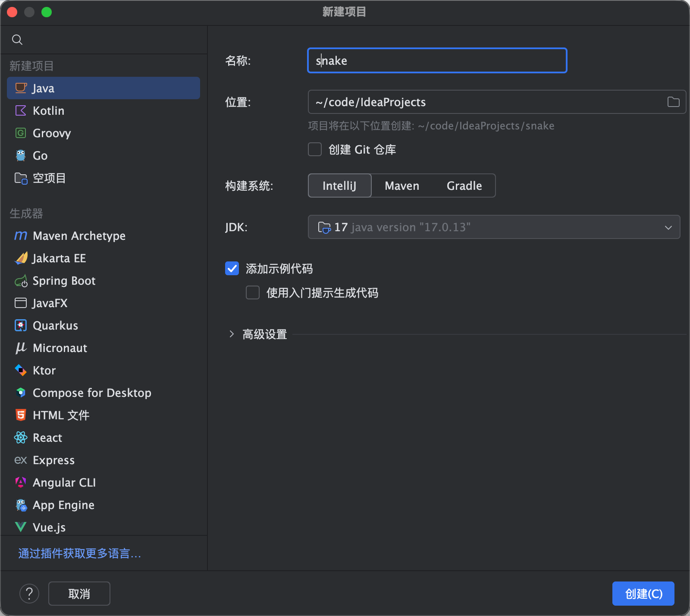Click the Java coffee cup icon
The height and width of the screenshot is (616, 690).
tap(21, 88)
